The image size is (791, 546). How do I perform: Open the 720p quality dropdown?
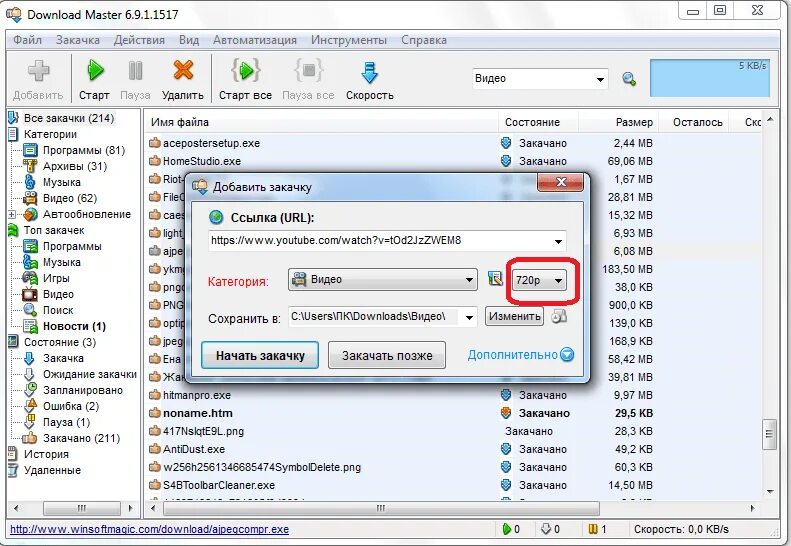click(539, 281)
